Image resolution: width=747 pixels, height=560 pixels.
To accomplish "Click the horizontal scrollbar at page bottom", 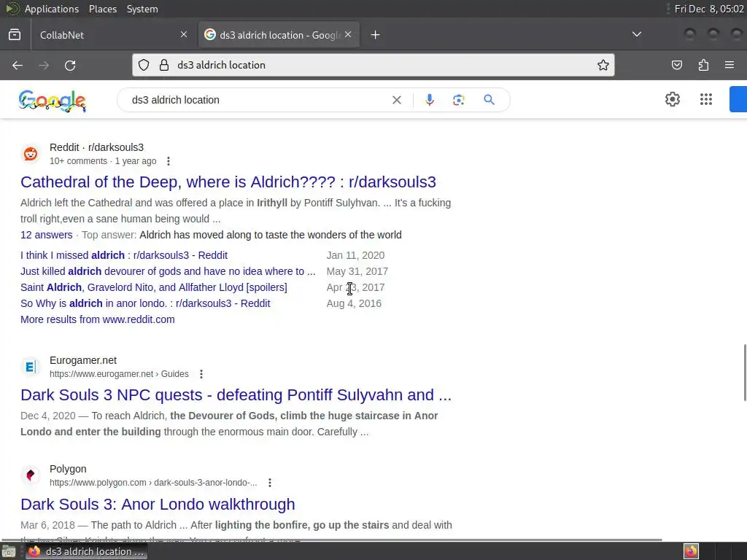I will [332, 540].
